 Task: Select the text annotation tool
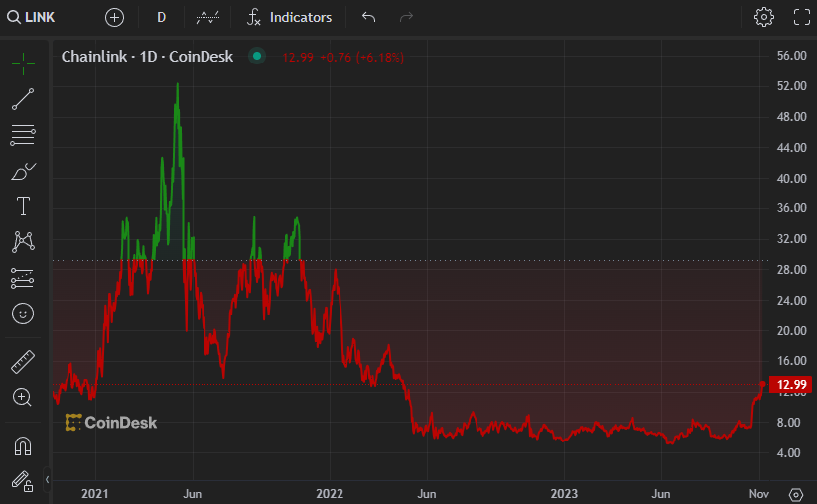pyautogui.click(x=23, y=206)
